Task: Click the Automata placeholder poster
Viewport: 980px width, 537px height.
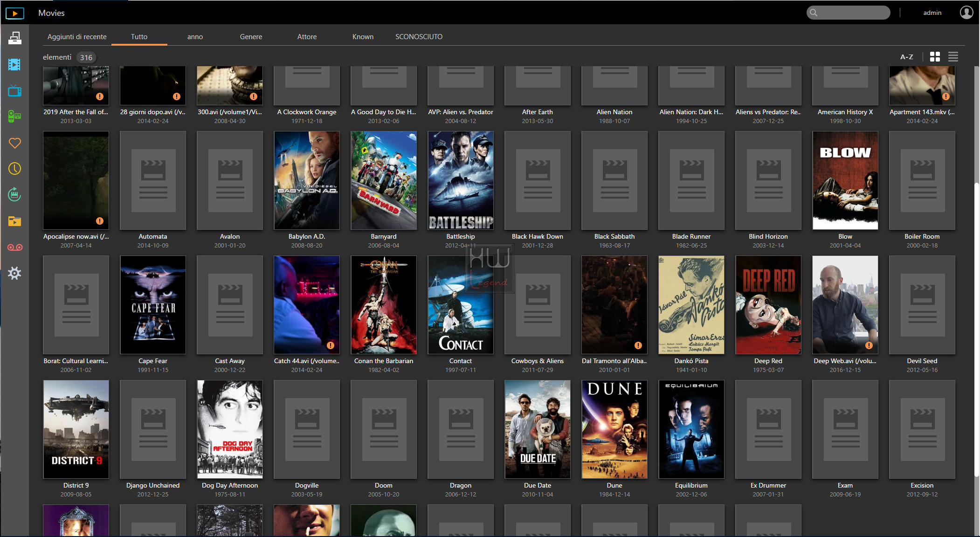Action: click(153, 180)
